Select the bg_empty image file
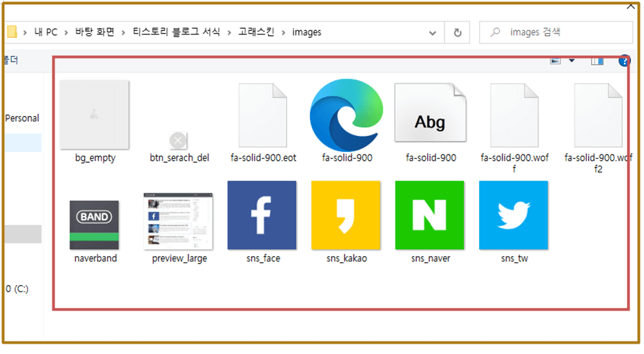644x354 pixels. coord(95,115)
